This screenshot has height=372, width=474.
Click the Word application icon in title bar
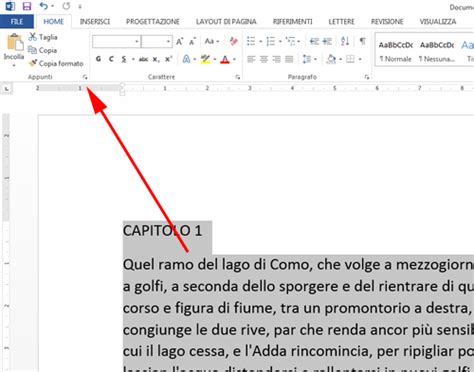[10, 6]
